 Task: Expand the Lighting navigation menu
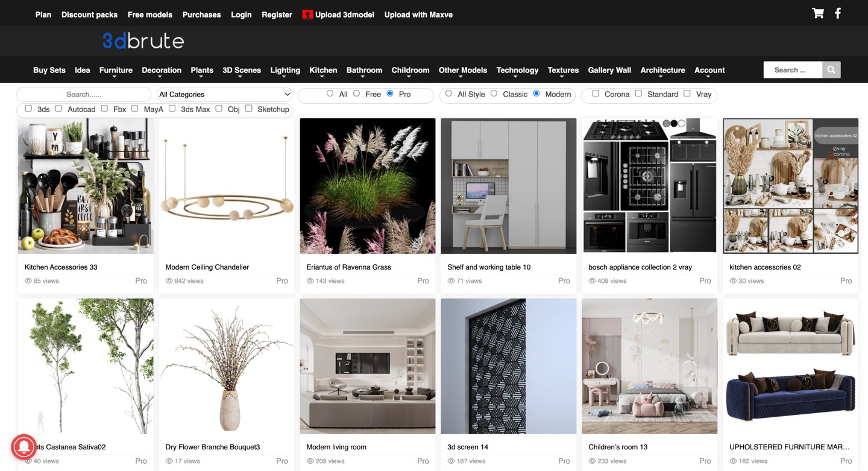click(x=285, y=70)
